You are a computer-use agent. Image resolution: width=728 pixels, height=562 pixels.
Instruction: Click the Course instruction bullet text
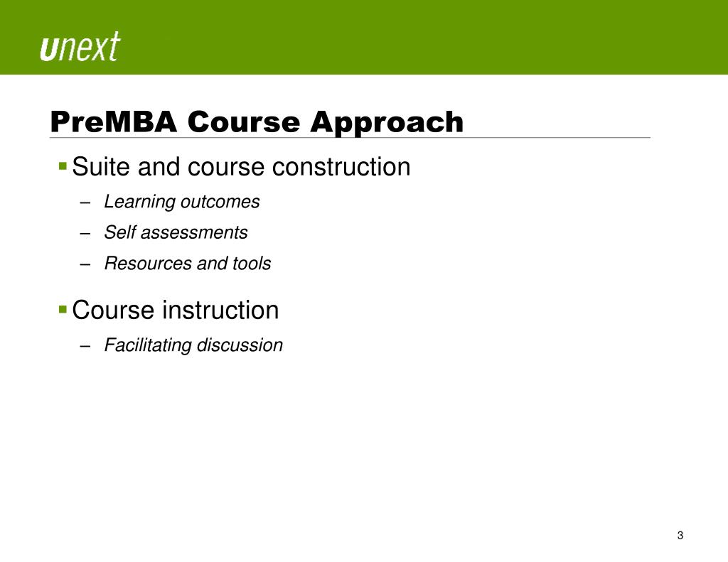pos(175,310)
